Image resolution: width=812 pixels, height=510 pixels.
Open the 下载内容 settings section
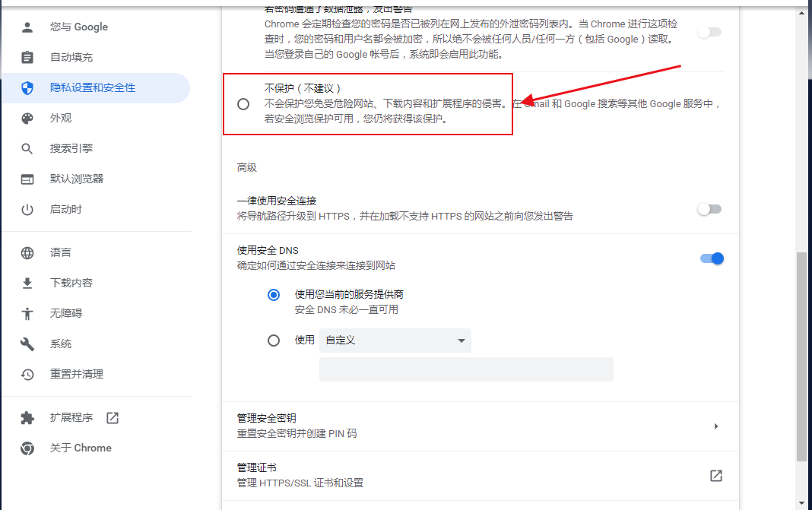point(97,284)
